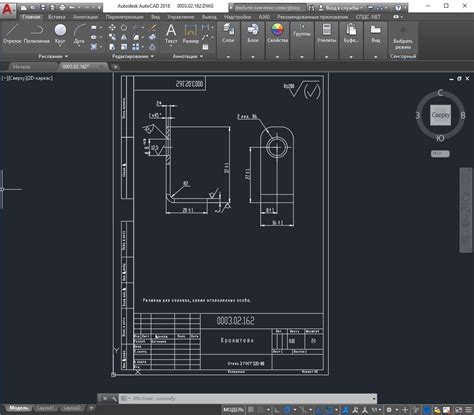The image size is (474, 415).
Task: Open the Свойства color wheel panel
Action: (277, 33)
